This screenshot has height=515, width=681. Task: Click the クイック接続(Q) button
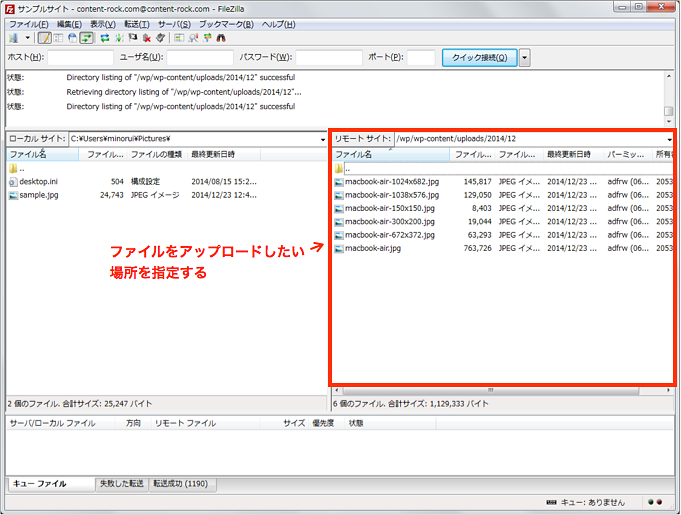pyautogui.click(x=479, y=57)
